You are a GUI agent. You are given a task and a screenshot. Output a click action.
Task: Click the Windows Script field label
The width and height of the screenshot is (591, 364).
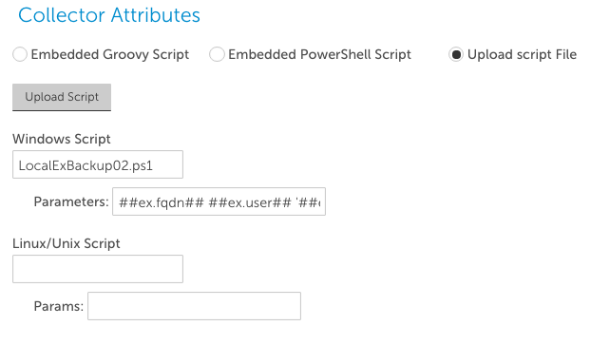point(62,139)
